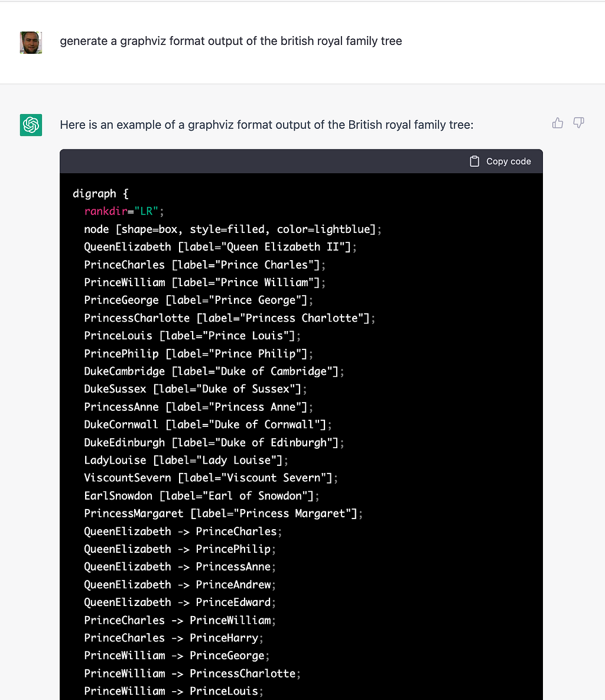The width and height of the screenshot is (605, 700).
Task: Click the QueenElizabeth -> PrinceAndrew edge line
Action: click(x=180, y=584)
